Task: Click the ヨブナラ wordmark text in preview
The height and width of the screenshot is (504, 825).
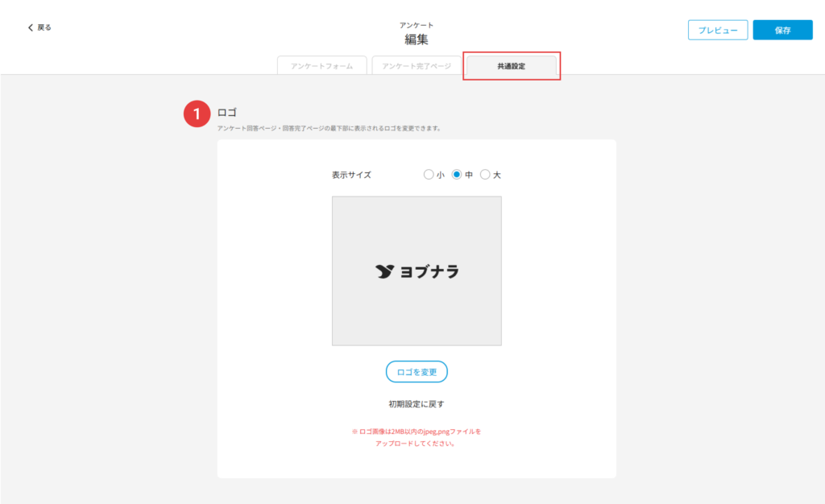Action: point(429,271)
